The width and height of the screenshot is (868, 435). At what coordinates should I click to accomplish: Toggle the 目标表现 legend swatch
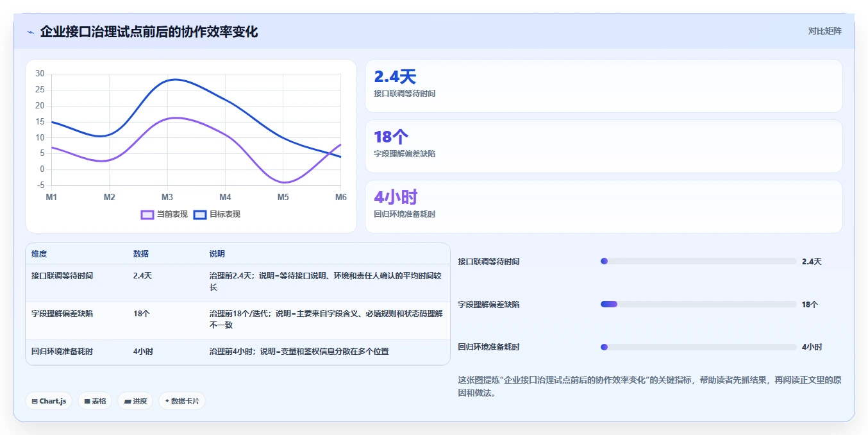(x=199, y=214)
